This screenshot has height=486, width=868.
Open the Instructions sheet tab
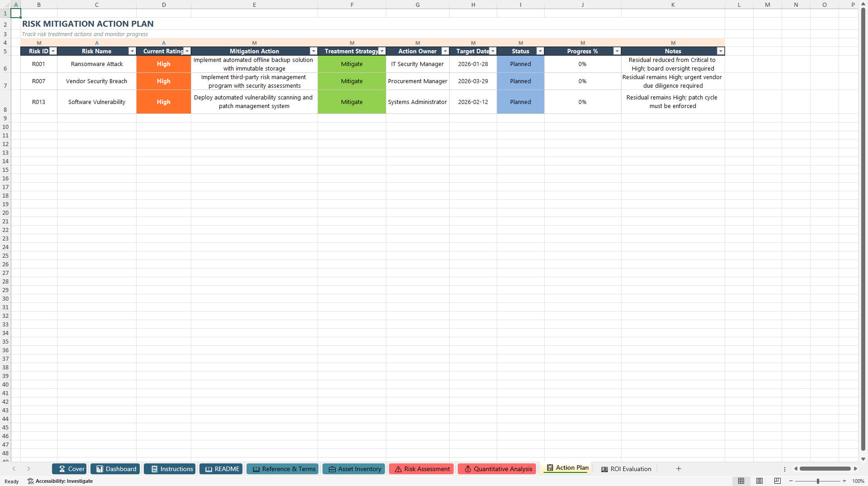point(170,469)
